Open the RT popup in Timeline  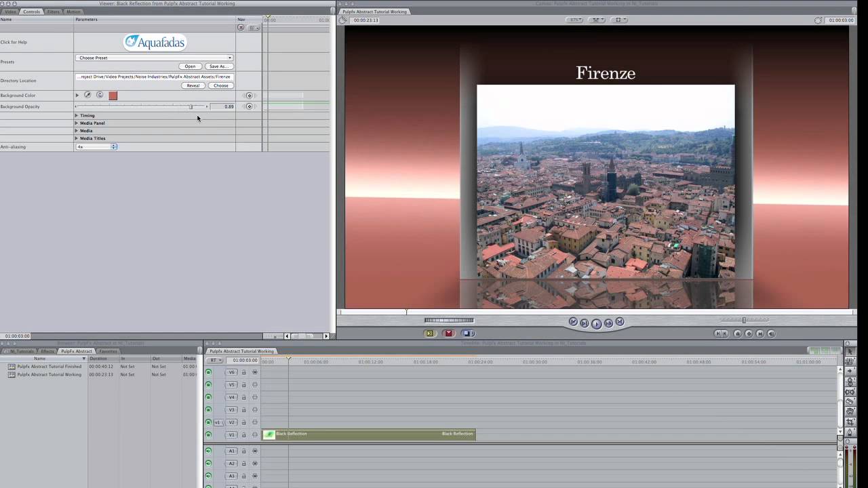point(216,361)
